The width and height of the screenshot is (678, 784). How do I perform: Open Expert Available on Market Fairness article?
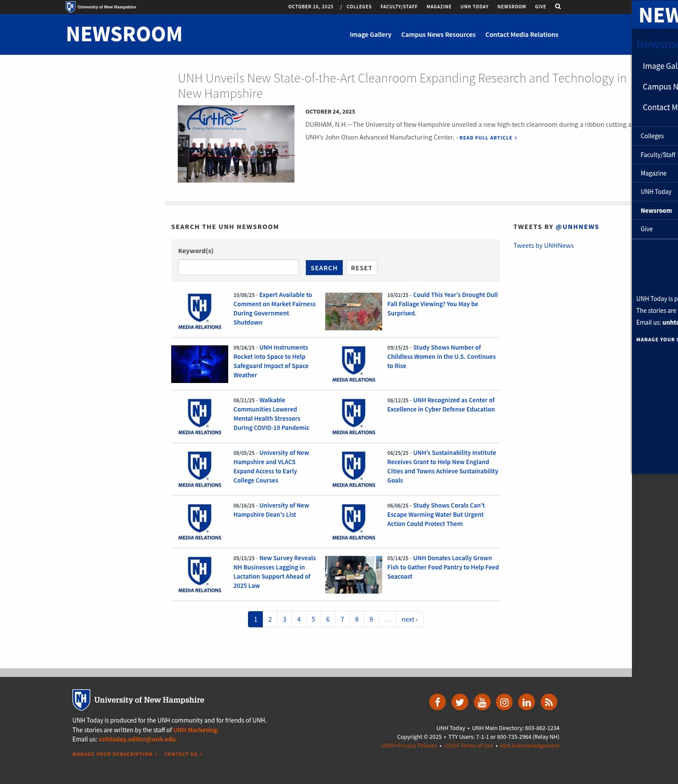click(x=274, y=308)
